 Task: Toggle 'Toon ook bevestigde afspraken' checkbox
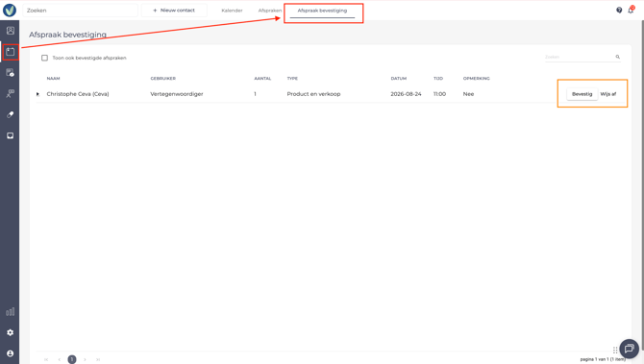[45, 58]
